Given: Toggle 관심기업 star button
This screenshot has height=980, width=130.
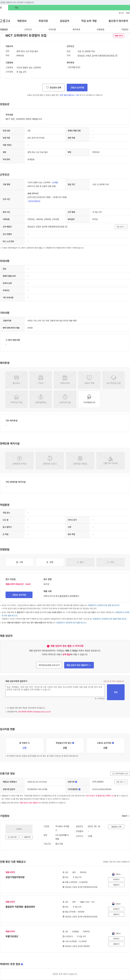Looking at the screenshot, I should pyautogui.click(x=12, y=837).
